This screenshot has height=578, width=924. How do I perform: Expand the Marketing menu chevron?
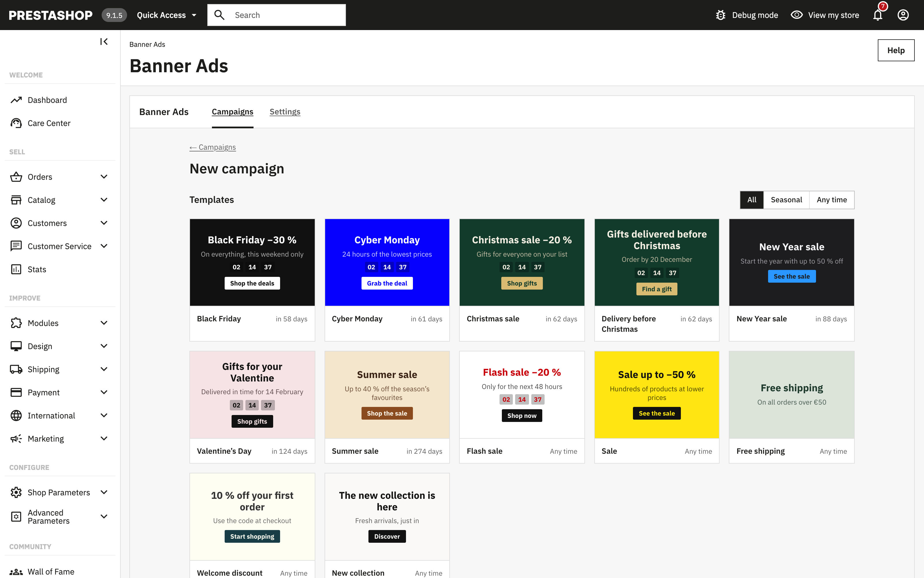104,438
